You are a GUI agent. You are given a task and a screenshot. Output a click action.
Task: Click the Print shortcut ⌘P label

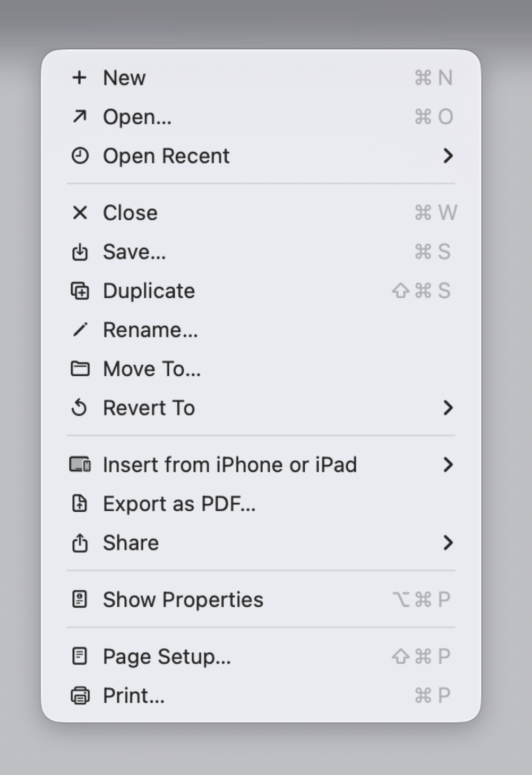[x=432, y=695]
